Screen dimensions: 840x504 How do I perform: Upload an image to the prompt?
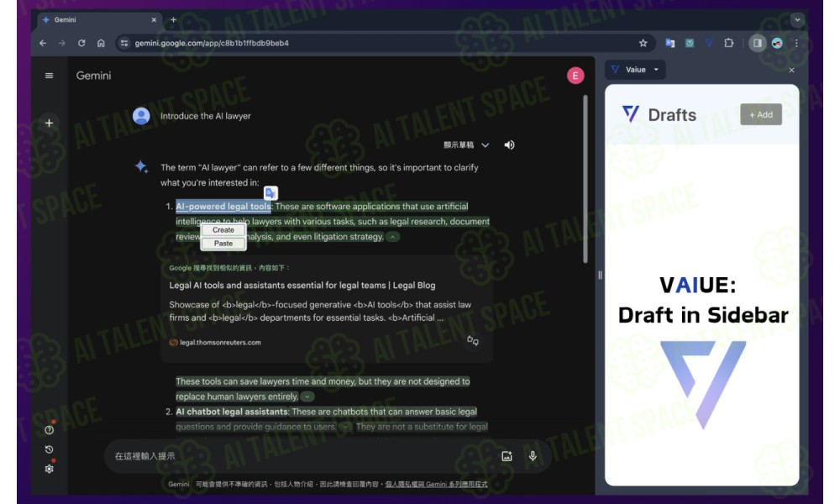pyautogui.click(x=507, y=456)
